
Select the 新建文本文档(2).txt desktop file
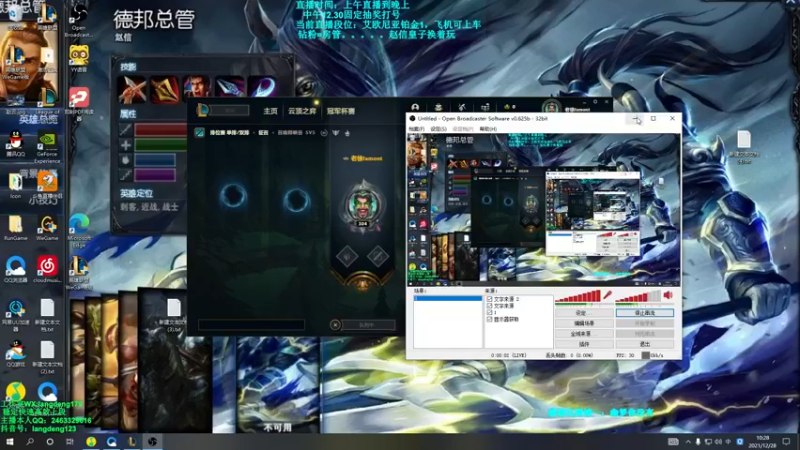pos(47,357)
